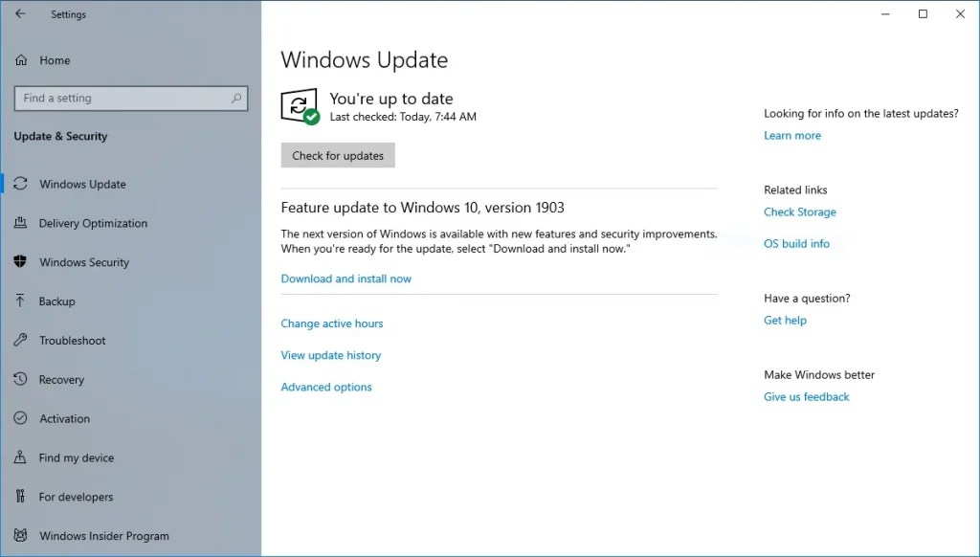Screen dimensions: 980x557
Task: Select the Windows Security shield icon
Action: [20, 262]
